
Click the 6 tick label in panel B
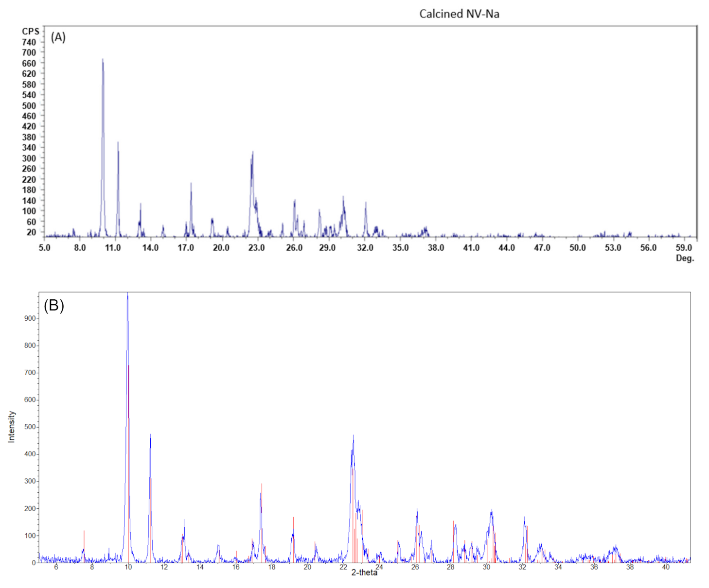point(56,567)
